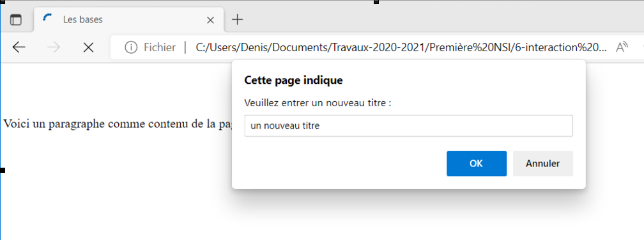The image size is (644, 240).
Task: Start Read aloud from the address bar
Action: [622, 48]
